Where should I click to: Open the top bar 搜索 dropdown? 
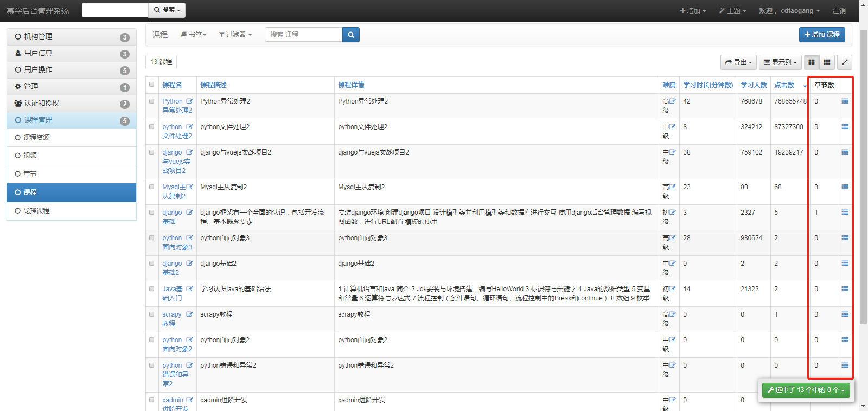pos(167,10)
